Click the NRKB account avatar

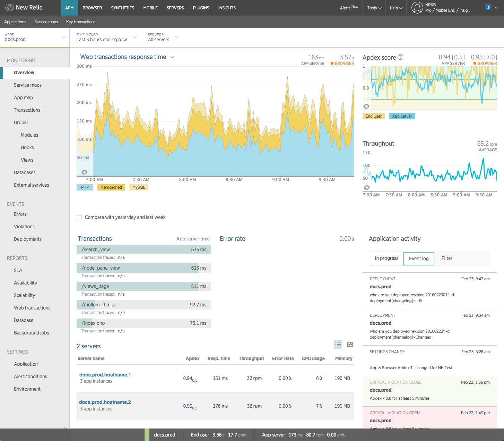pyautogui.click(x=417, y=7)
